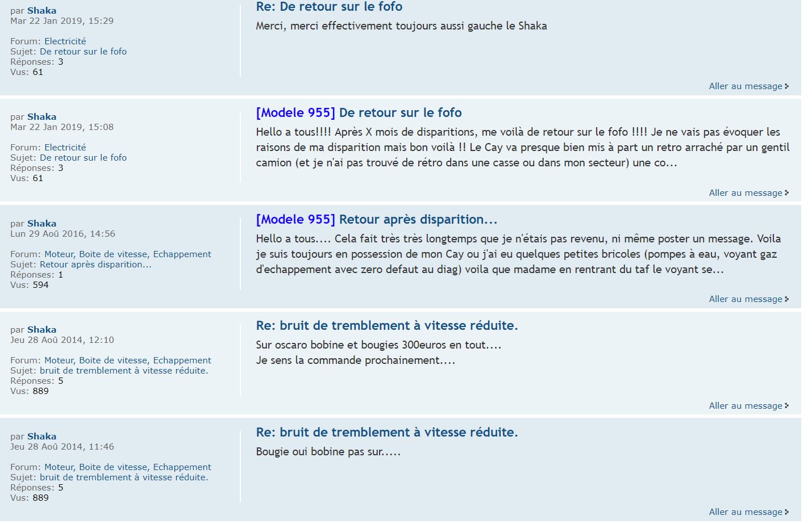The width and height of the screenshot is (812, 524).
Task: Click the excerpt starting "Hello a tous.... Cela fait"
Action: tap(518, 254)
